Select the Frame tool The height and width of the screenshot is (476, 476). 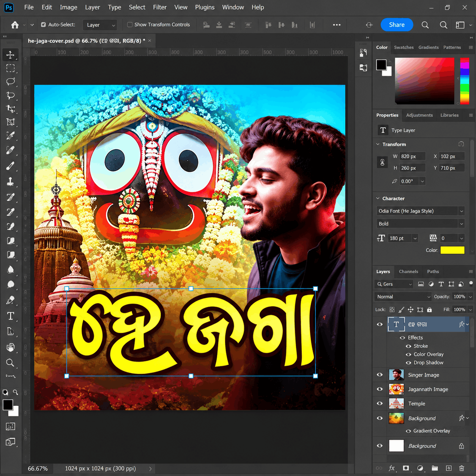click(11, 122)
